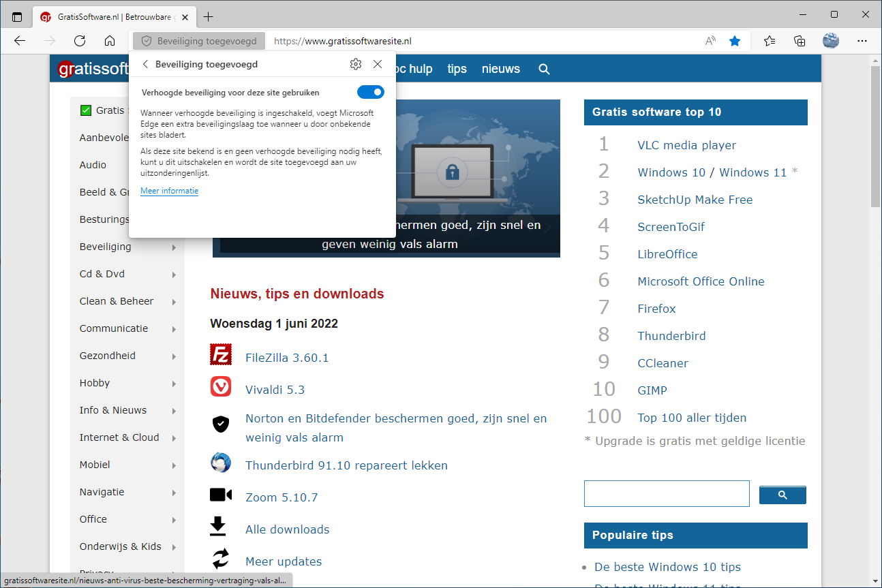Open the nieuws menu item

(x=500, y=69)
